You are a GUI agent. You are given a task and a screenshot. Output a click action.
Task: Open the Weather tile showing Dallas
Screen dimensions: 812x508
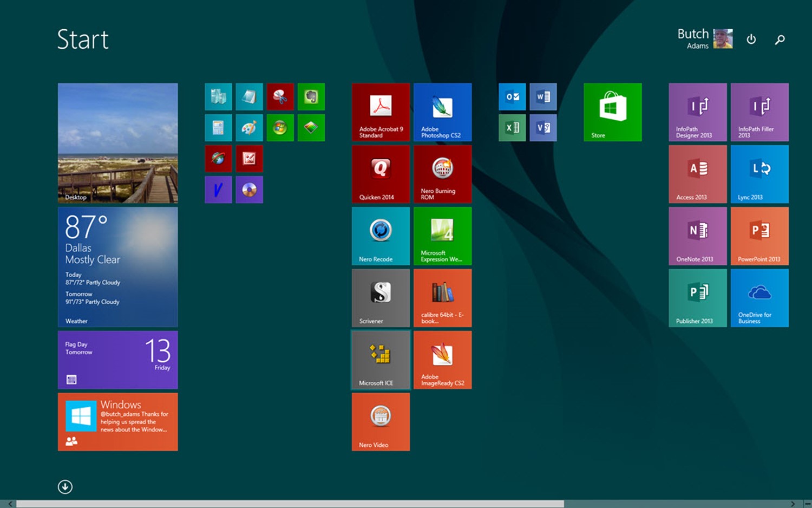point(118,267)
